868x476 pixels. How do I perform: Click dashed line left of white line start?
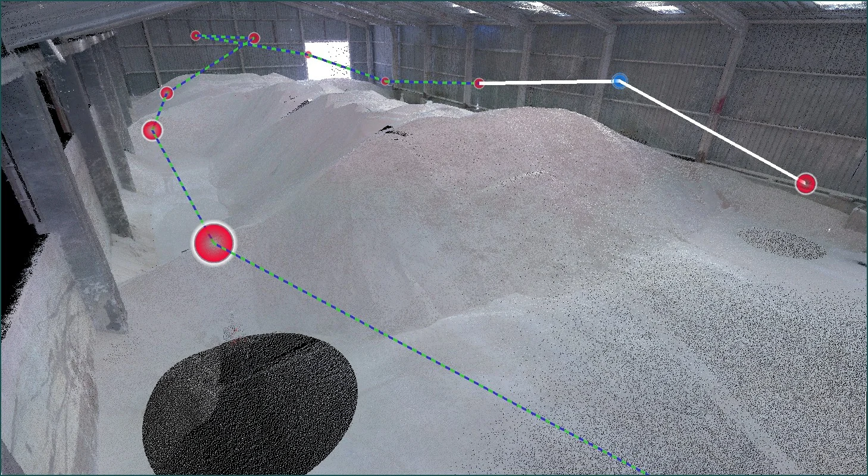click(x=432, y=83)
